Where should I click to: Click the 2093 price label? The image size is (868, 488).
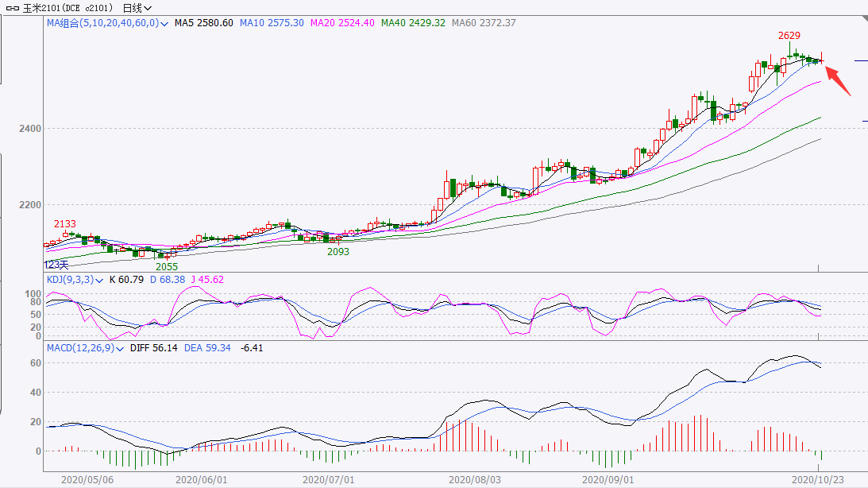tap(338, 251)
